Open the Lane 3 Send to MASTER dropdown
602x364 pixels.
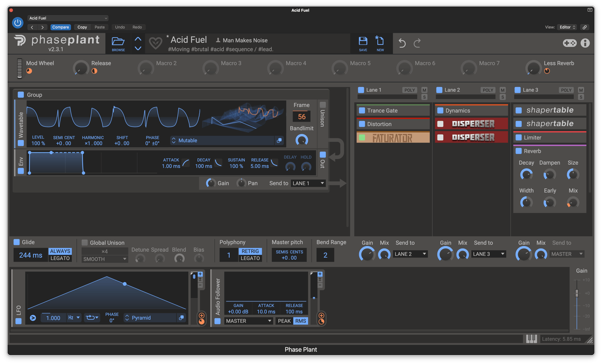[567, 254]
